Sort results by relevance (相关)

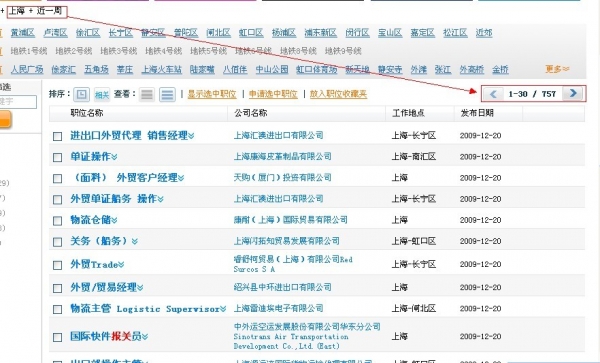pos(102,94)
